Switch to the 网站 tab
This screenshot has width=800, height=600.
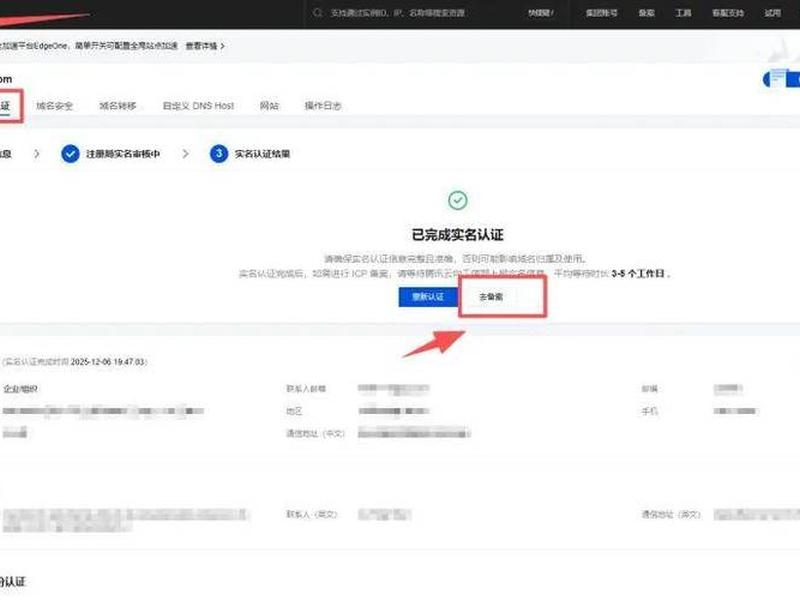269,106
